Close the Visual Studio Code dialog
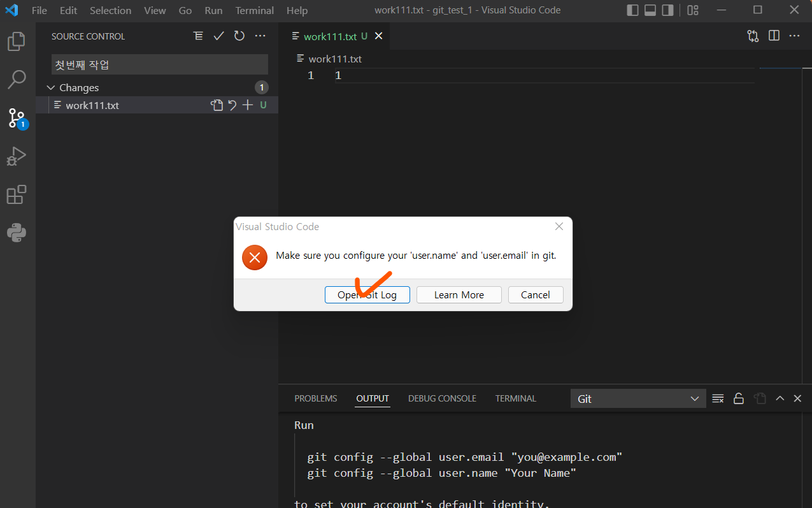812x508 pixels. point(559,226)
